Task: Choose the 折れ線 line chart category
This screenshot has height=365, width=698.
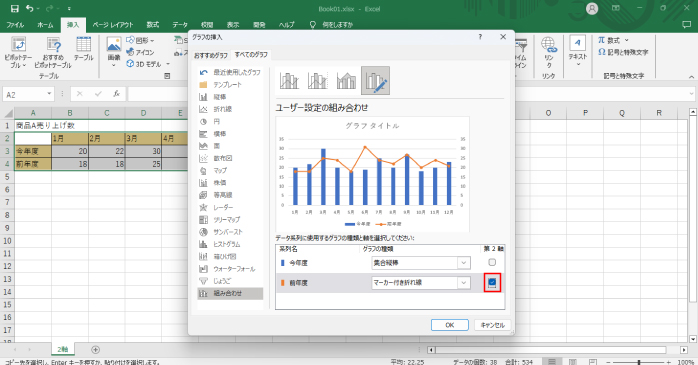Action: 230,109
